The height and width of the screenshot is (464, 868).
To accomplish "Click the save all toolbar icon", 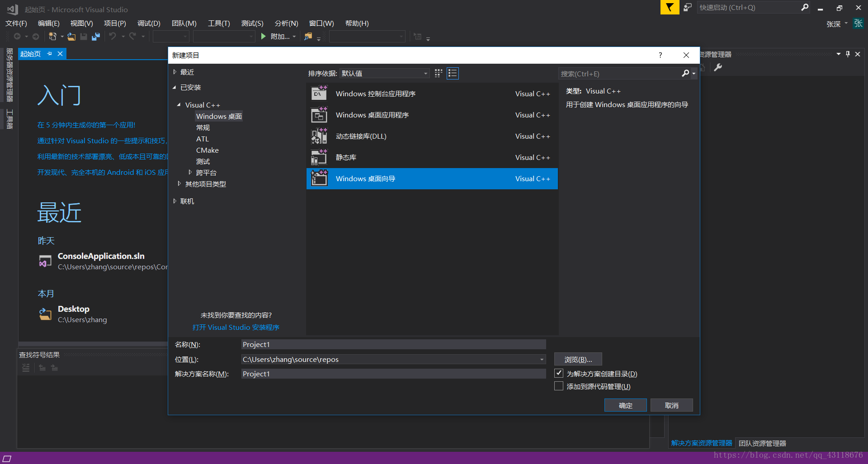I will coord(96,37).
